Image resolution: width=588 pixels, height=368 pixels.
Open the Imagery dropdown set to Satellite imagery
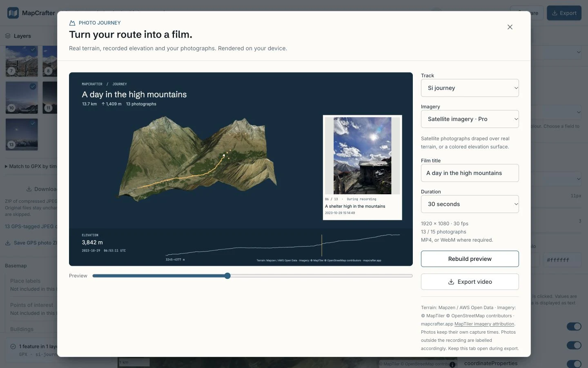pos(470,119)
